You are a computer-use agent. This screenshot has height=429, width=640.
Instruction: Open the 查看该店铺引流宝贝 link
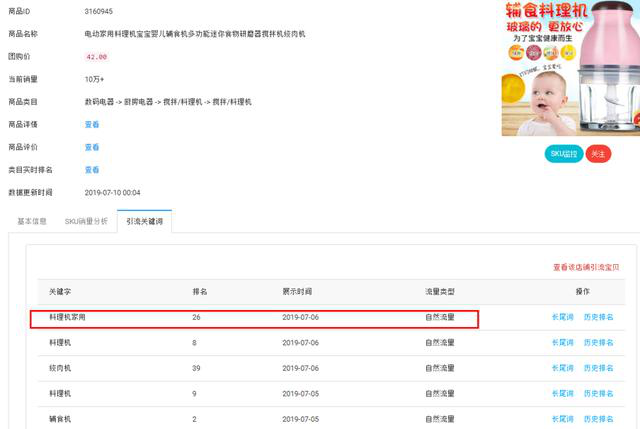[x=592, y=267]
